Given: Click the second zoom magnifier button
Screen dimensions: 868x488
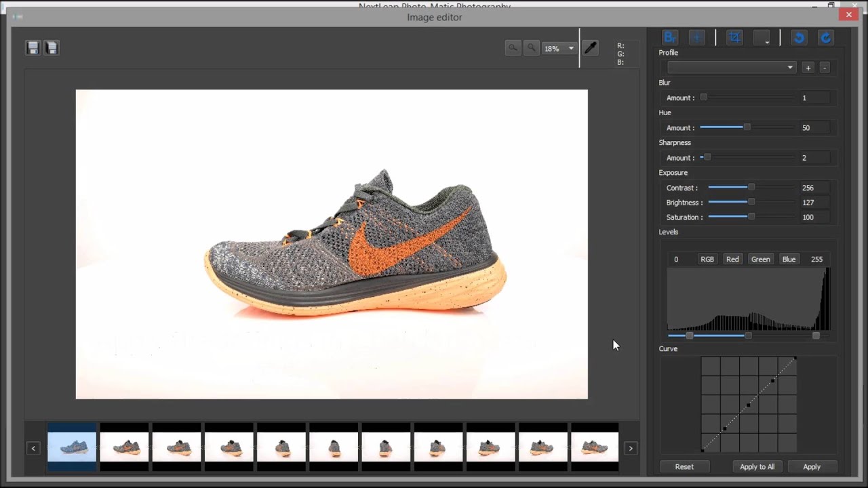Looking at the screenshot, I should [532, 47].
